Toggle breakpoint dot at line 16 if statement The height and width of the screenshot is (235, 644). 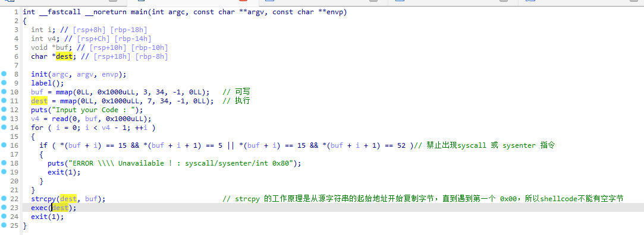(4, 145)
